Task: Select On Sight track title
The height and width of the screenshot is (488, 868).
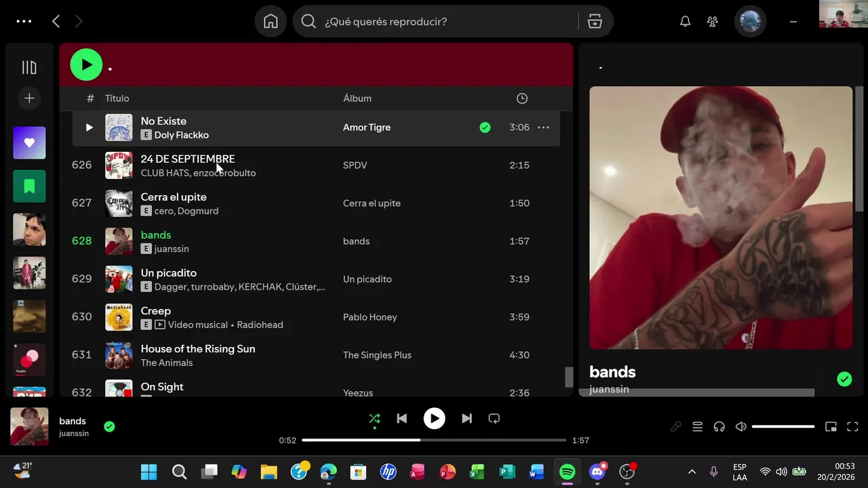Action: click(x=162, y=386)
